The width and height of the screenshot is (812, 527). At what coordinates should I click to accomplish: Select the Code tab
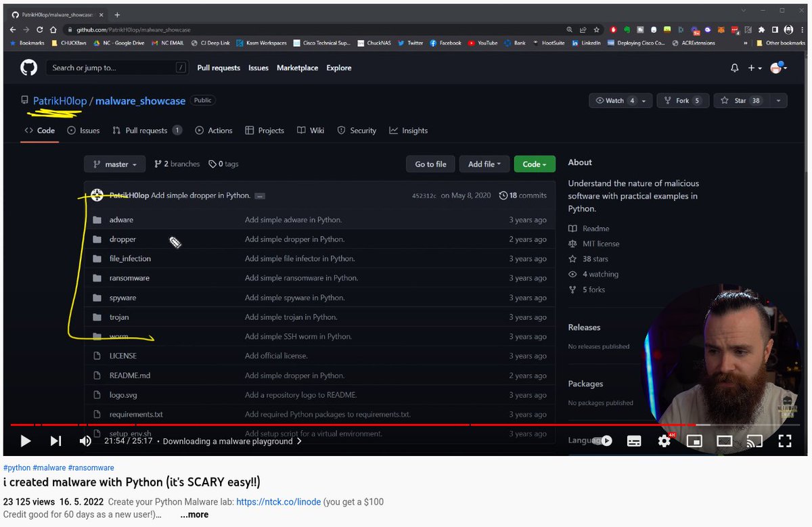(x=40, y=131)
